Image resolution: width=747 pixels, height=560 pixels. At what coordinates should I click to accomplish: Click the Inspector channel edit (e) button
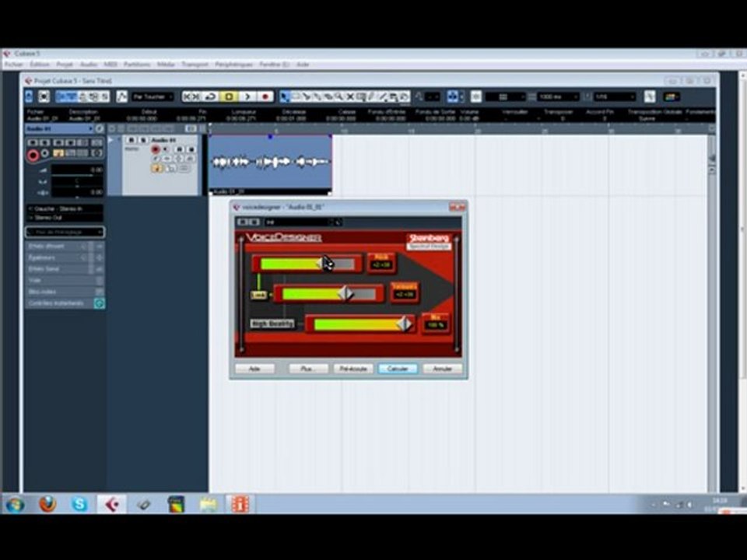pos(99,128)
